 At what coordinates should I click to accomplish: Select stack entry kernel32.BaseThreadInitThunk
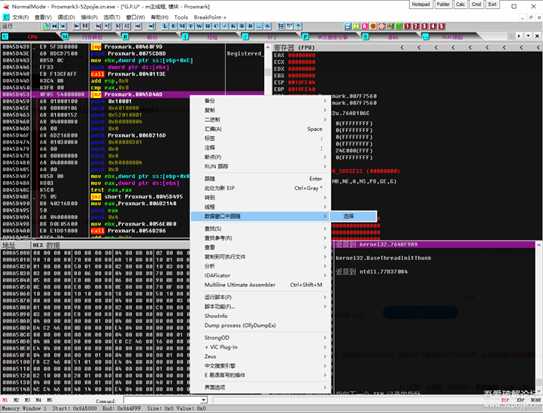383,258
